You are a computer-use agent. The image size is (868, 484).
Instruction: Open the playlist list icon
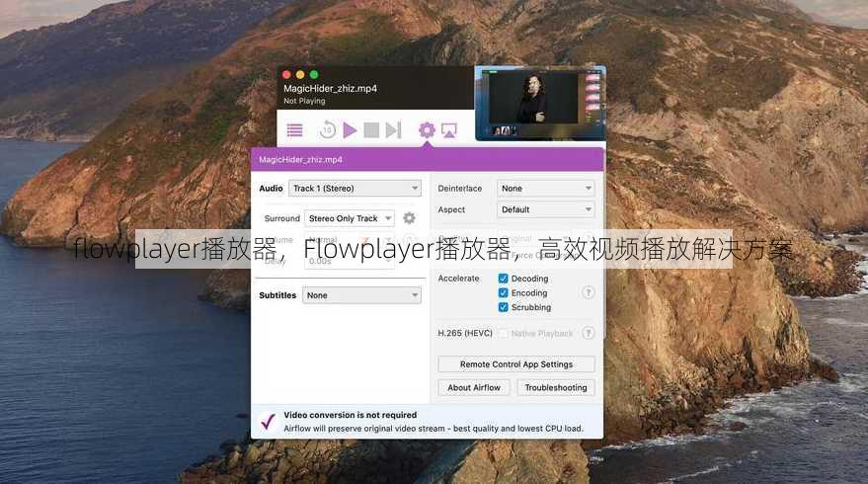[294, 130]
